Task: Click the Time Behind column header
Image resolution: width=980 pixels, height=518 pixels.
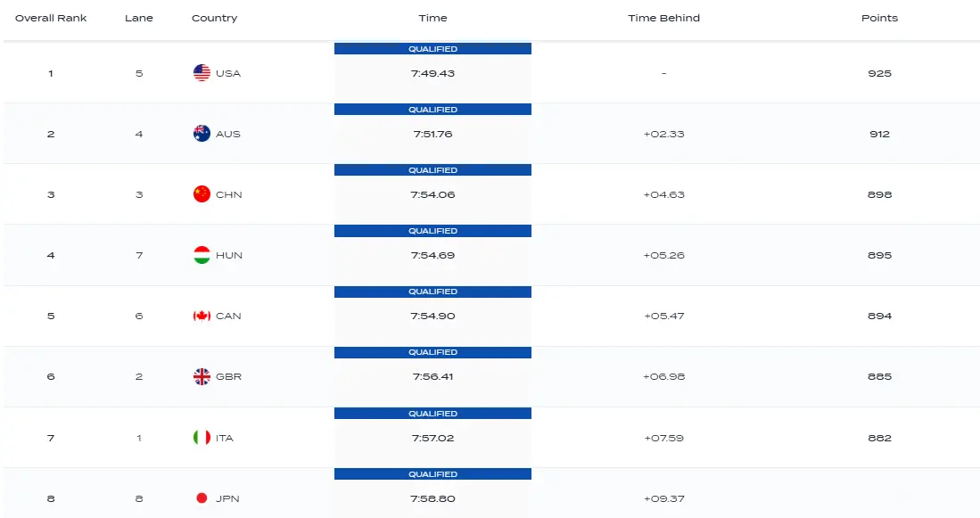Action: pyautogui.click(x=663, y=18)
